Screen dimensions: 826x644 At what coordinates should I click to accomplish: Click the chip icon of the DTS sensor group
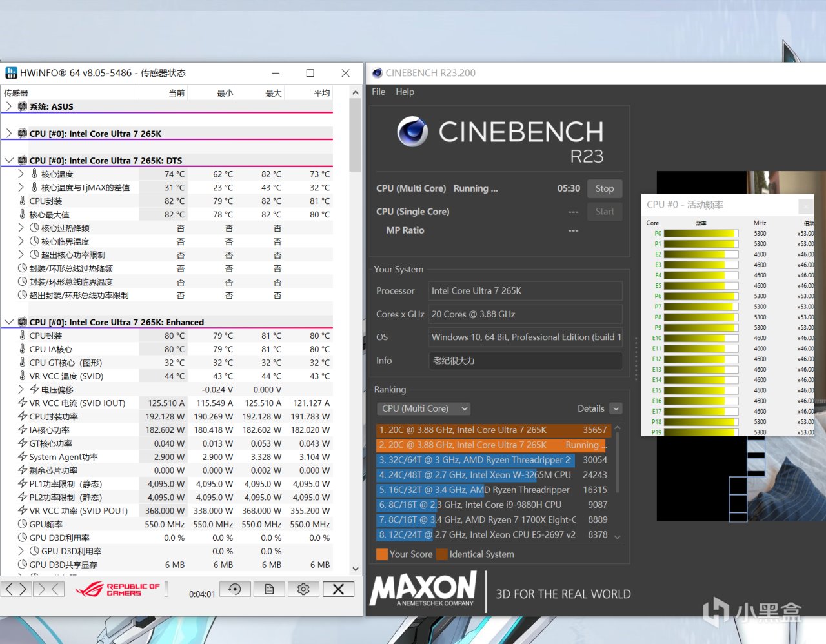23,160
